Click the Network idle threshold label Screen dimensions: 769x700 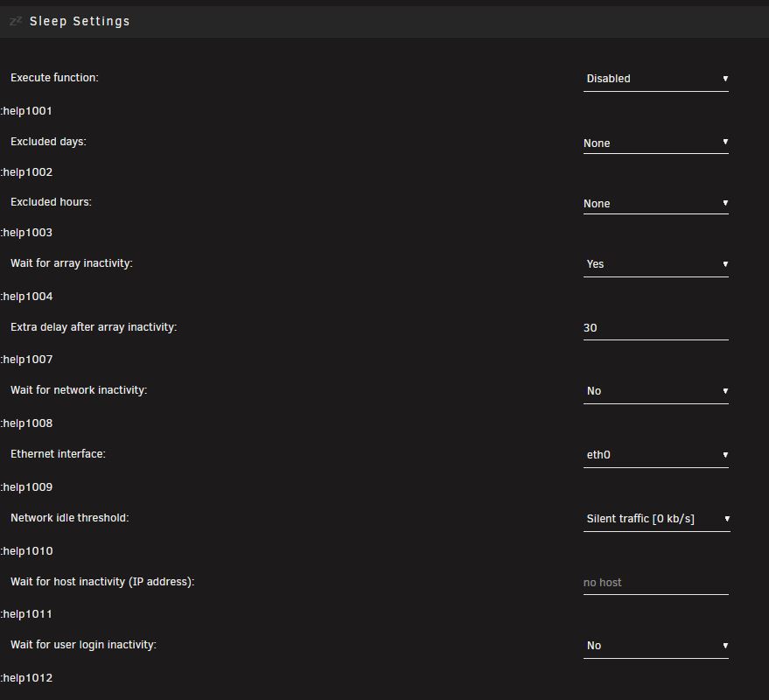tap(70, 518)
